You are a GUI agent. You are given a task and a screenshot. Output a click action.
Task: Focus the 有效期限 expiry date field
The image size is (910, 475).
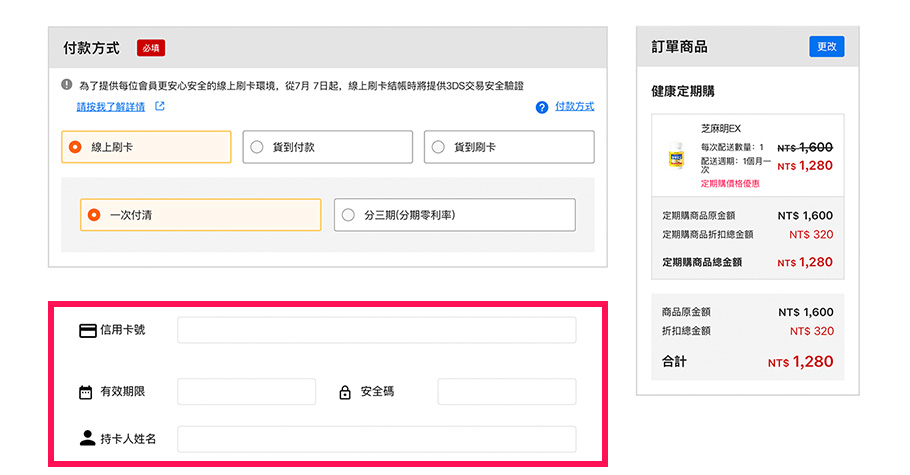(246, 392)
